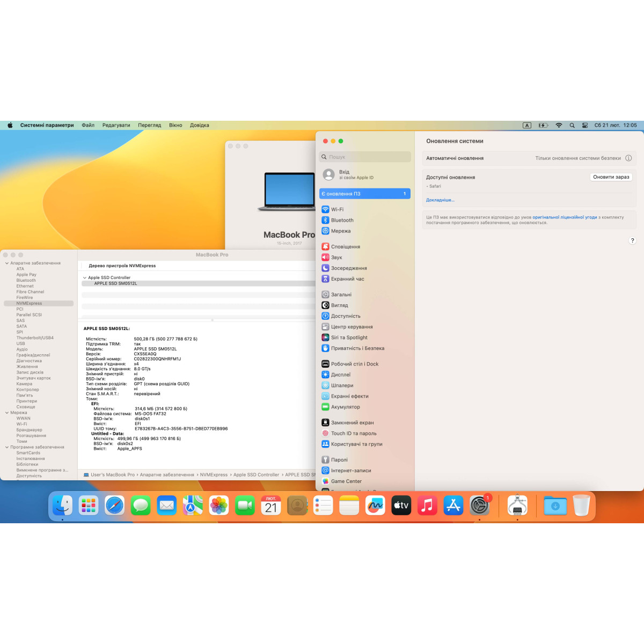Select Графіка/дисплеї in hardware list
Viewport: 644px width, 644px height.
pos(33,355)
